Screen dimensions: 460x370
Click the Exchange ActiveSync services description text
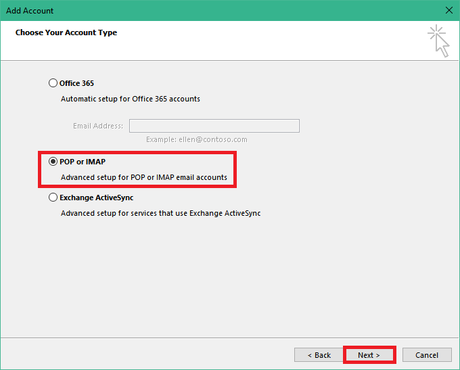pos(160,213)
